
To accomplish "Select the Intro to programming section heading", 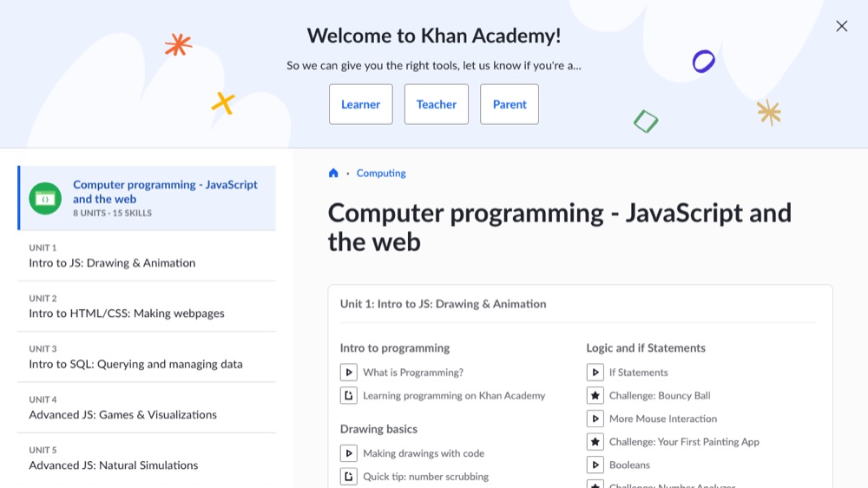I will pos(395,348).
